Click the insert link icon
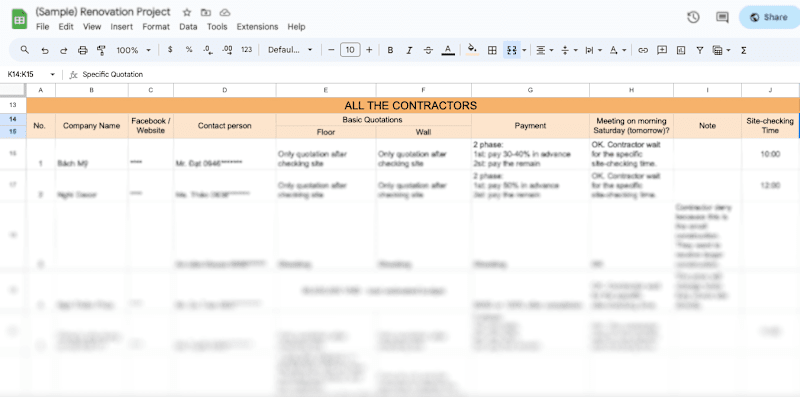The image size is (800, 397). tap(643, 50)
